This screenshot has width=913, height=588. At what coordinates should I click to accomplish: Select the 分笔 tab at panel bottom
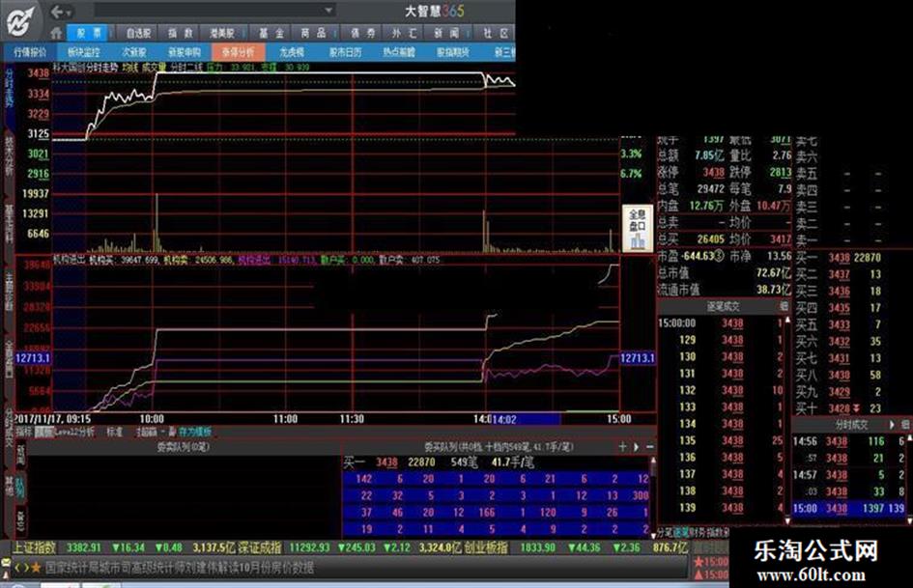pyautogui.click(x=666, y=533)
